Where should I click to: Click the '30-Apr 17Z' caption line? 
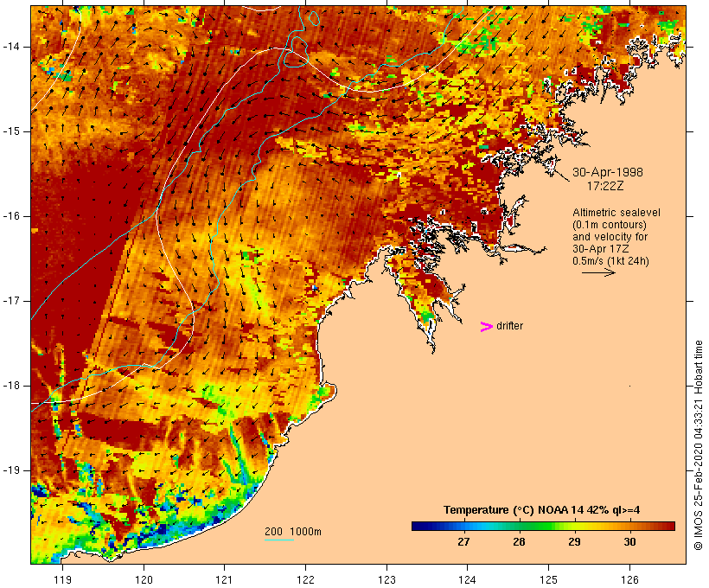(x=600, y=249)
